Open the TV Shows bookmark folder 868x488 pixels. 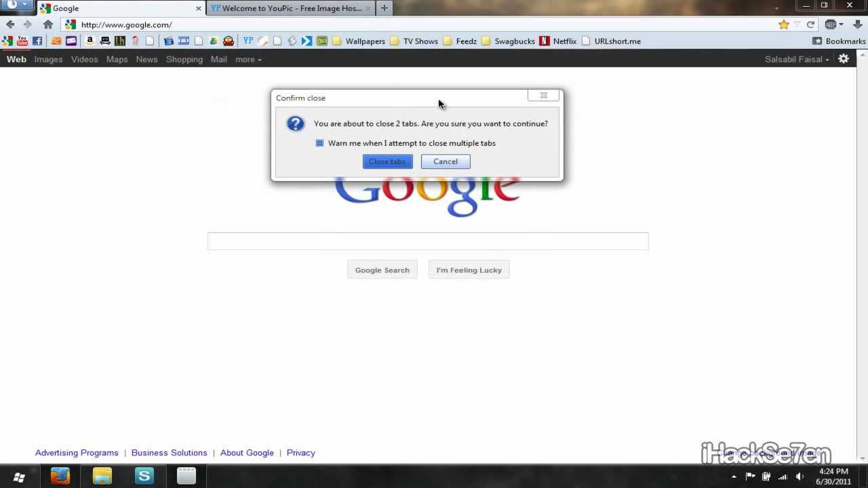point(414,41)
